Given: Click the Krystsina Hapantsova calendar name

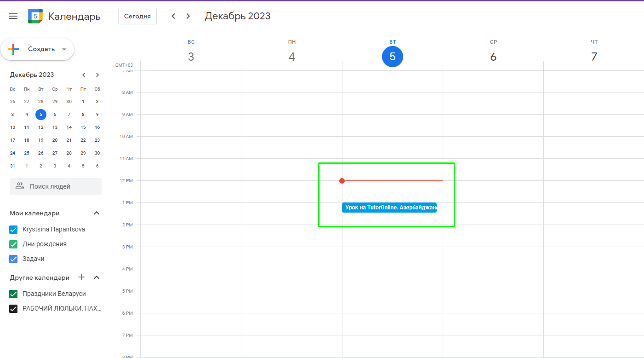Looking at the screenshot, I should click(54, 229).
